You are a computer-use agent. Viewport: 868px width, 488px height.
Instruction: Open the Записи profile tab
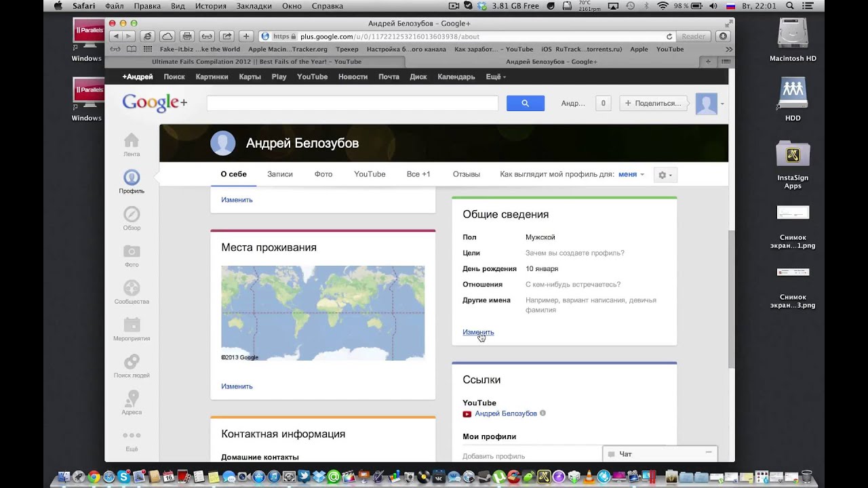(280, 174)
